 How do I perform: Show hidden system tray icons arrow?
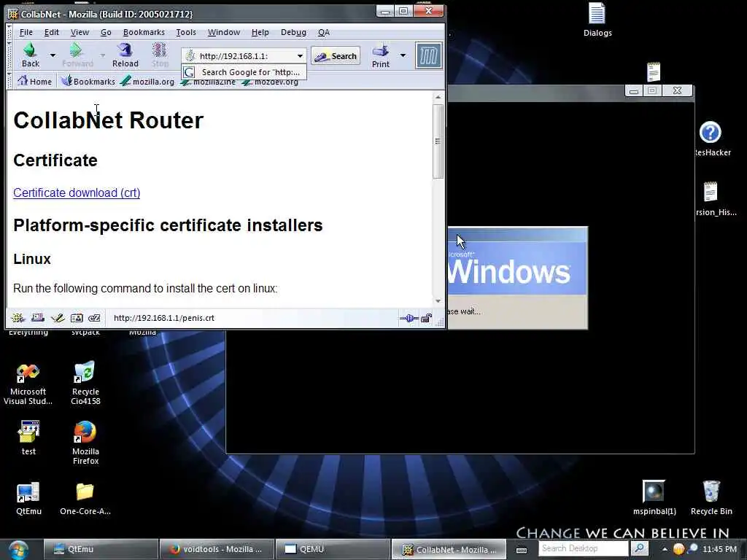click(x=665, y=549)
